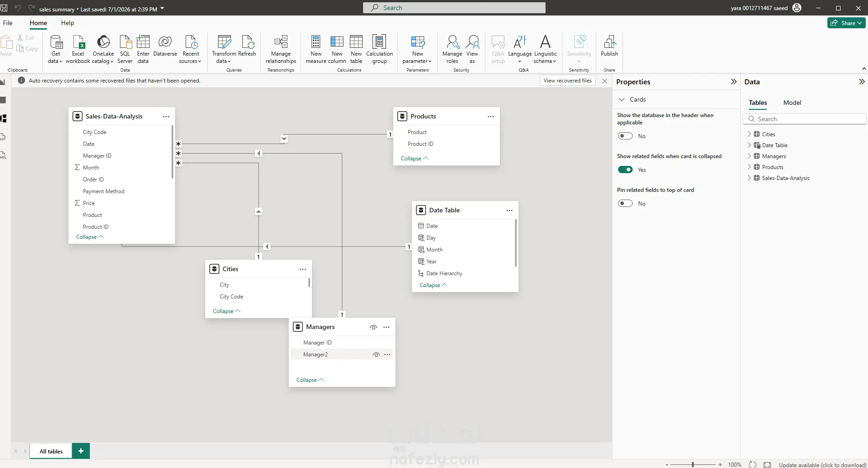
Task: Adjust the zoom slider handle
Action: click(692, 465)
